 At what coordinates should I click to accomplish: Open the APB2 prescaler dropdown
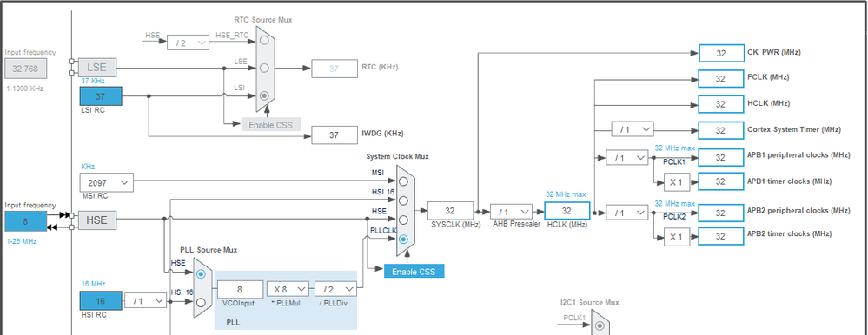[627, 213]
